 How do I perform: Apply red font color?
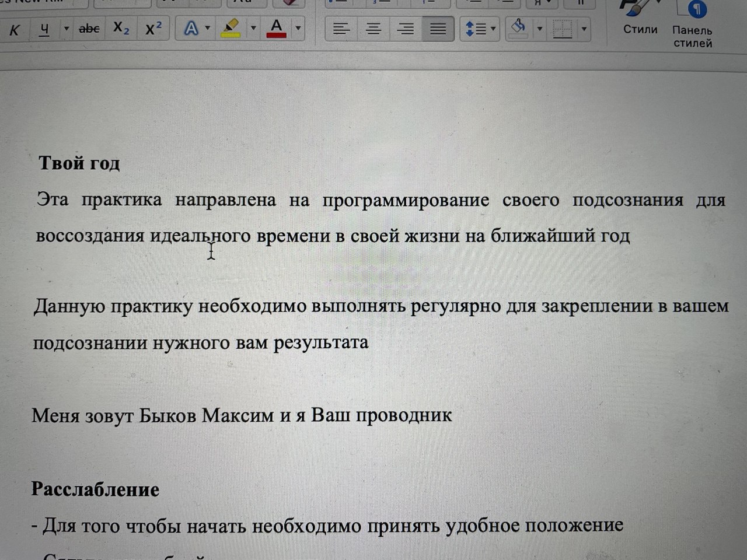coord(277,27)
